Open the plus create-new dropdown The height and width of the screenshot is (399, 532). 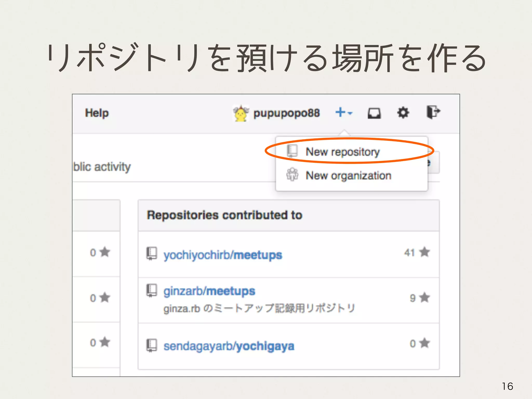[343, 113]
